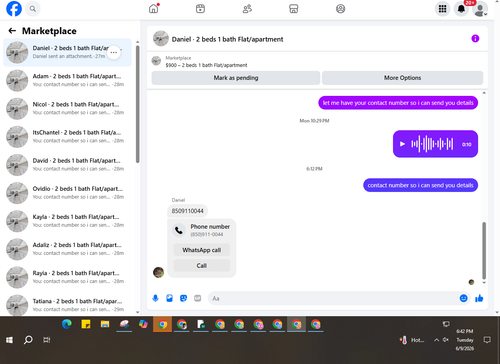Image resolution: width=500 pixels, height=364 pixels.
Task: Choose a sticker icon
Action: [183, 298]
